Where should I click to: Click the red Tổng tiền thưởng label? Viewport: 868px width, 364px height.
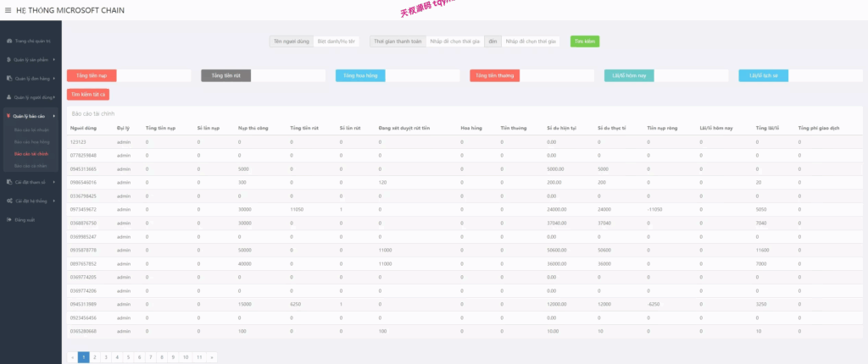pyautogui.click(x=494, y=76)
